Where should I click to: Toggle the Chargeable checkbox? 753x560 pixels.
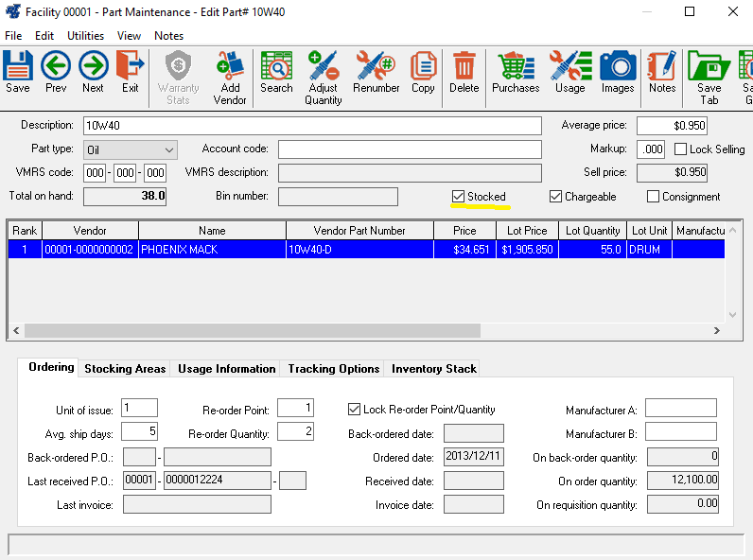pyautogui.click(x=556, y=197)
